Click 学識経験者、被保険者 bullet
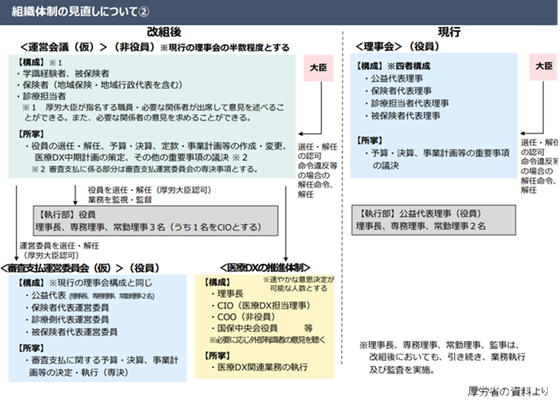560x402 pixels. (x=63, y=74)
